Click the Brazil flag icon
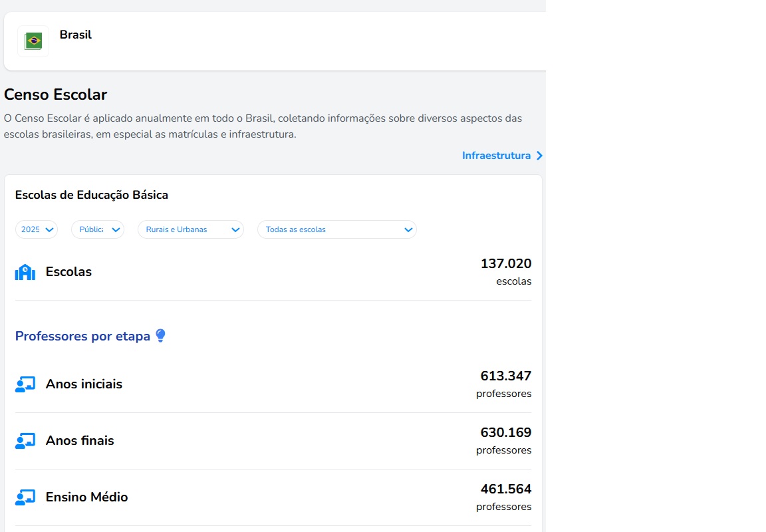The height and width of the screenshot is (532, 766). pyautogui.click(x=33, y=41)
